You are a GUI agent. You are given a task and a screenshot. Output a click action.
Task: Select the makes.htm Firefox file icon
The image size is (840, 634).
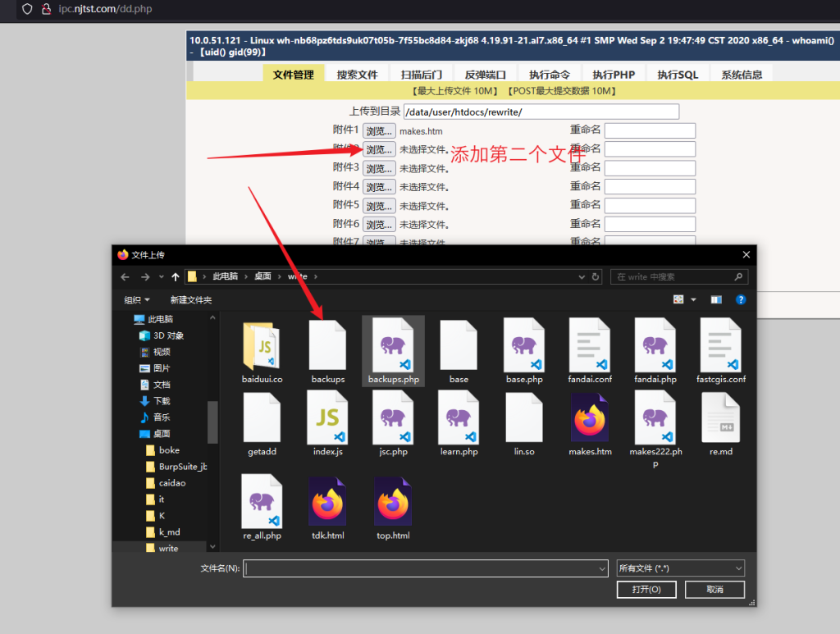[x=590, y=417]
